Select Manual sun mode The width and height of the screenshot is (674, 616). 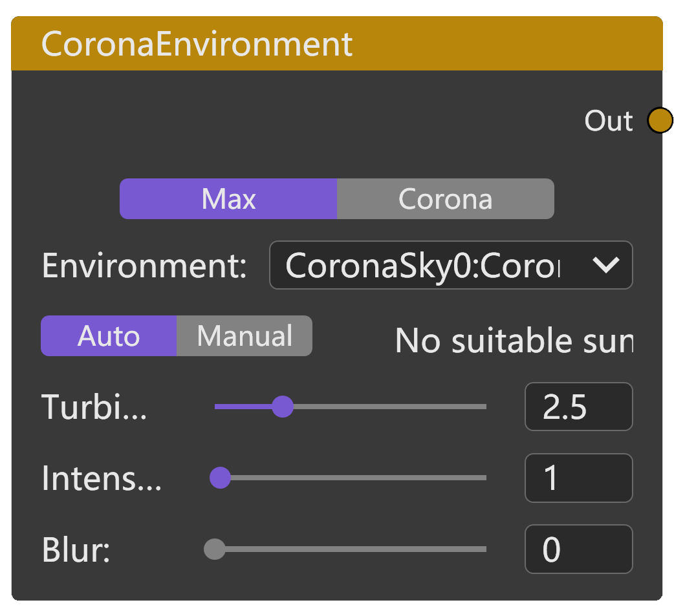pos(245,336)
